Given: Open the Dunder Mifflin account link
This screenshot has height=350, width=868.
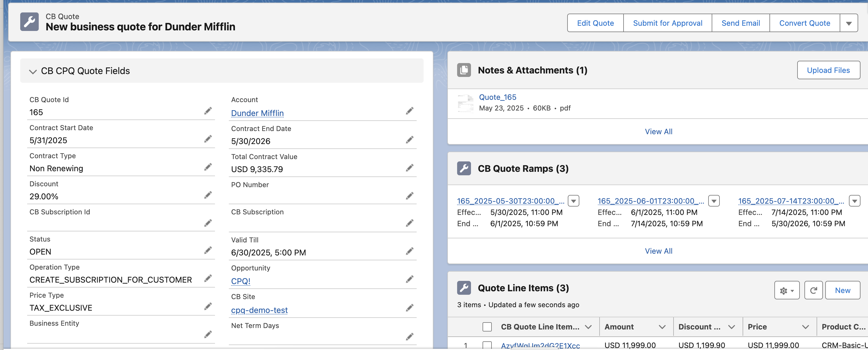Looking at the screenshot, I should (x=257, y=113).
